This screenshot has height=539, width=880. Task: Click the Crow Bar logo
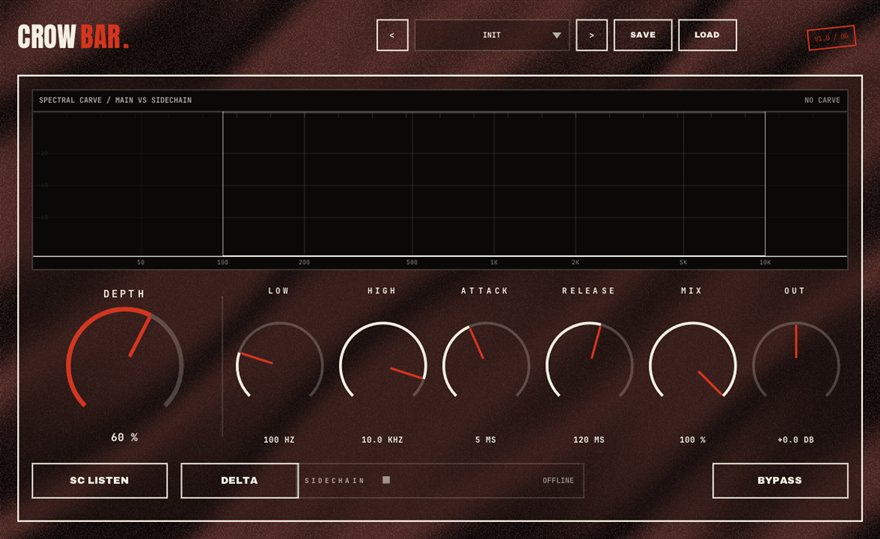[x=73, y=37]
